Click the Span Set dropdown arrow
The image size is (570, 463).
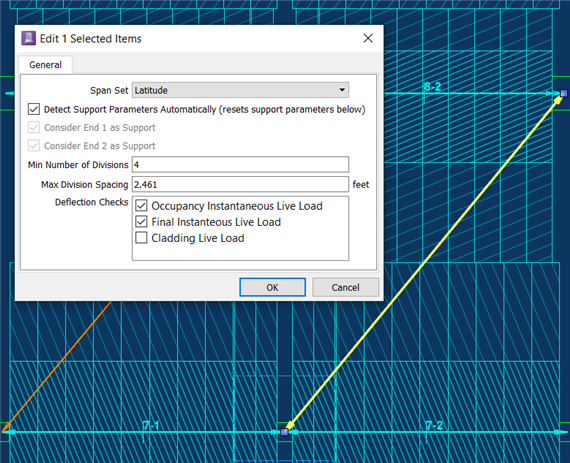pos(342,90)
